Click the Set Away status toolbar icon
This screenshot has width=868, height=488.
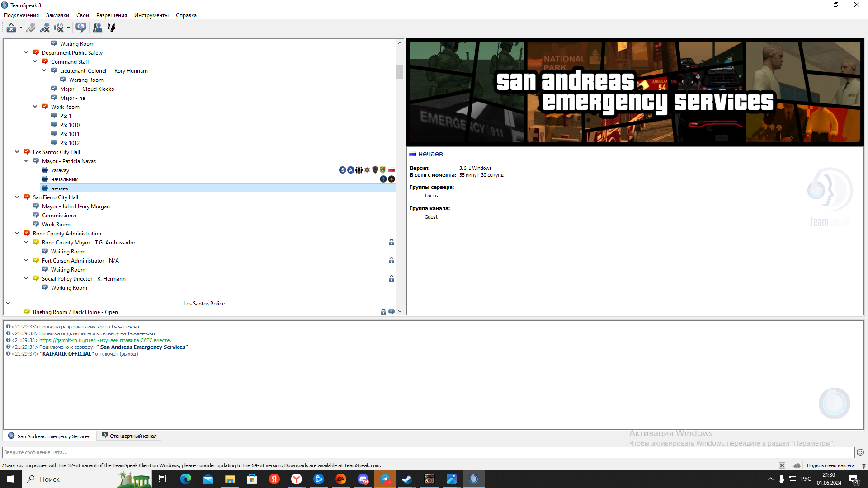pyautogui.click(x=11, y=28)
